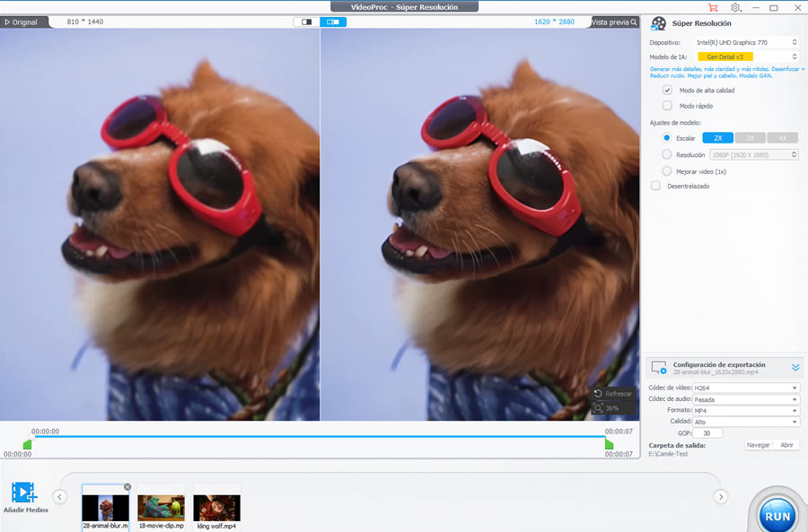808x532 pixels.
Task: Open the Códec de vídeo H264 dropdown
Action: tap(746, 388)
